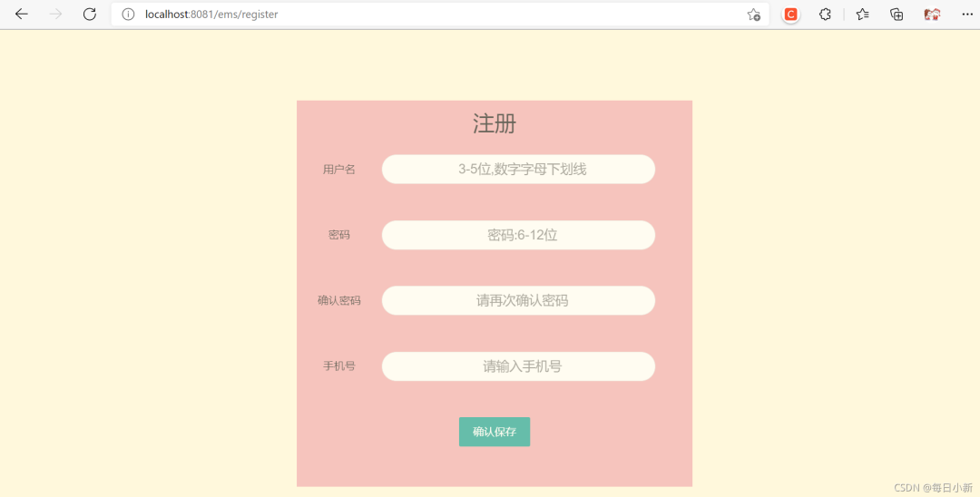This screenshot has height=497, width=980.
Task: Open browser Settings and more menu
Action: click(x=967, y=15)
